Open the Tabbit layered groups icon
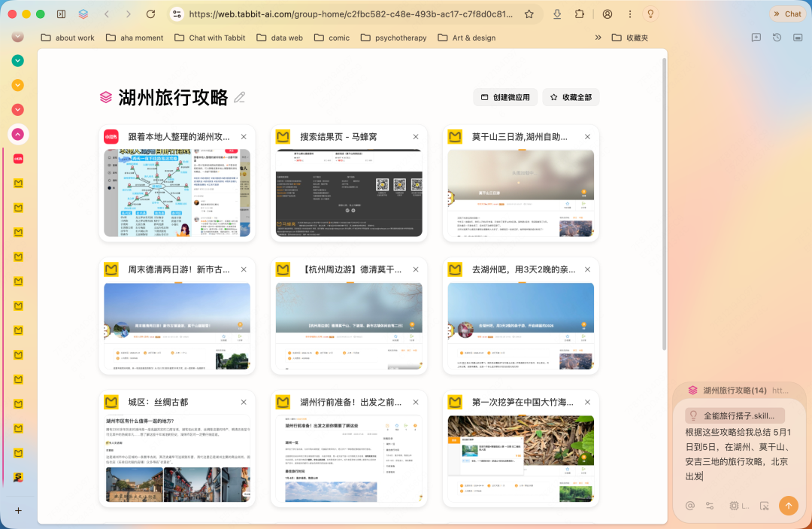 coord(83,14)
